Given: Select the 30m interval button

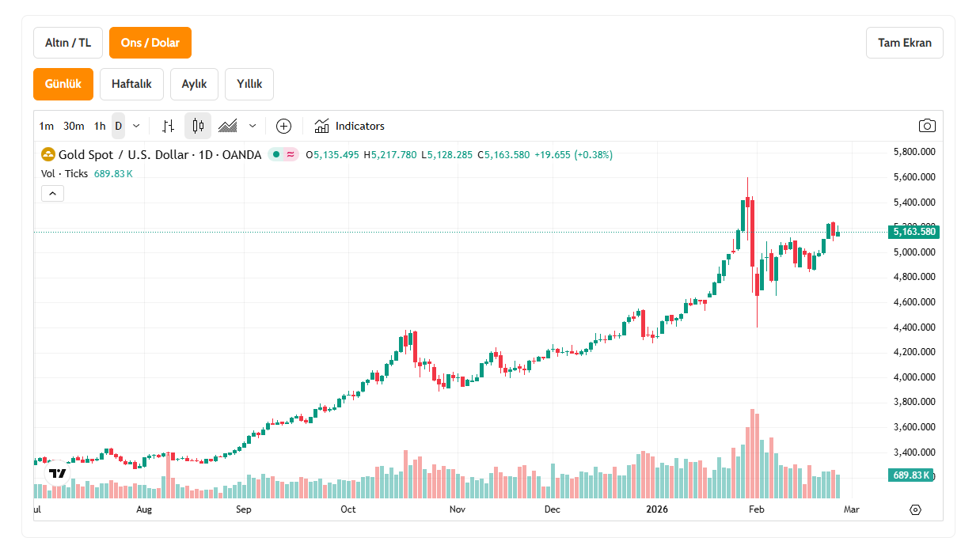Looking at the screenshot, I should point(74,126).
